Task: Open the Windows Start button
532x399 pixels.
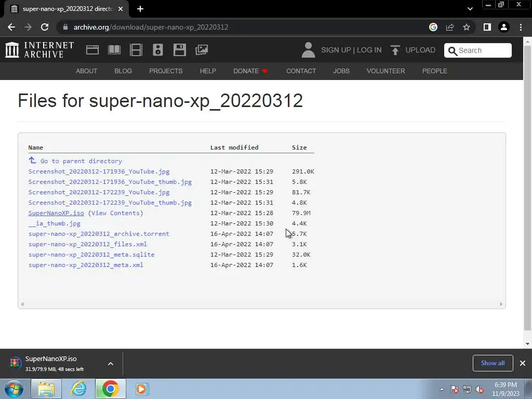Action: (x=14, y=389)
